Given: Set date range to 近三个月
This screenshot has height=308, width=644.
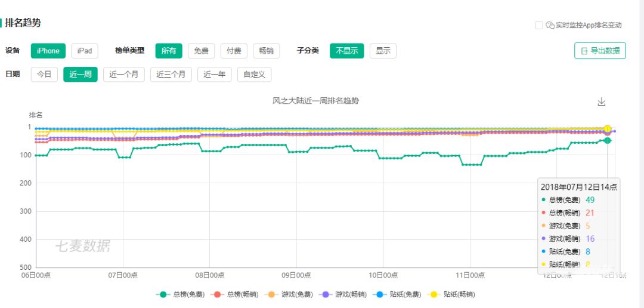Looking at the screenshot, I should [x=171, y=75].
